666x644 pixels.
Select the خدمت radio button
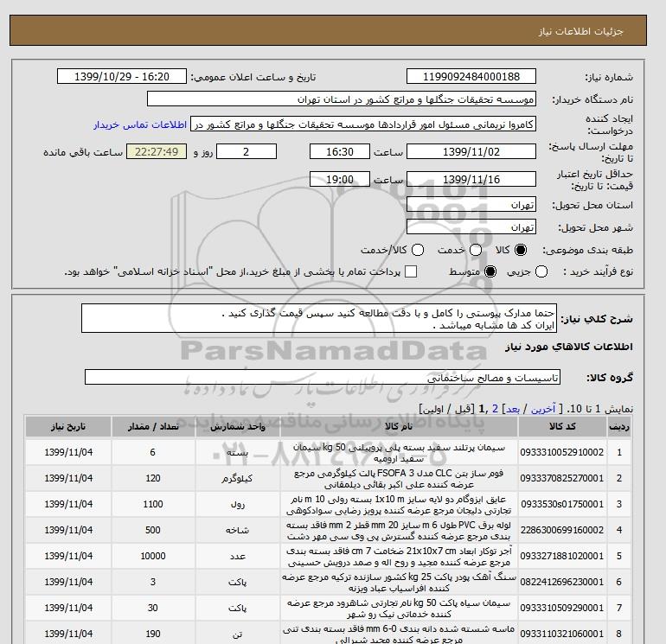[476, 250]
